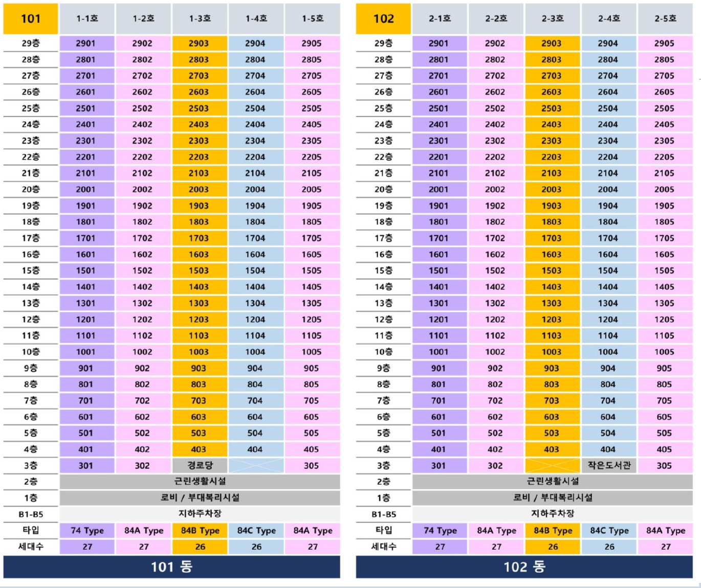This screenshot has height=588, width=701.
Task: Select the 2-5호 column header
Action: [x=665, y=19]
